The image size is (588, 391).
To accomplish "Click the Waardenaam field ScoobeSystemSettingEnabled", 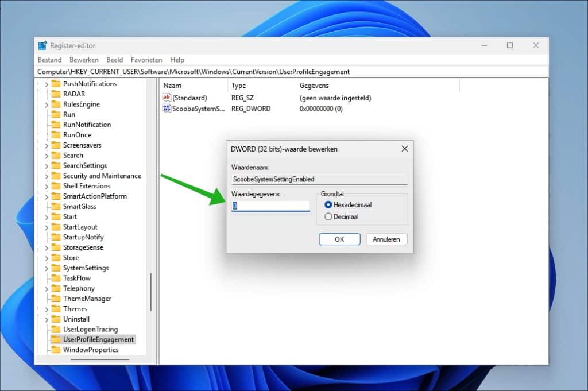I will [319, 179].
